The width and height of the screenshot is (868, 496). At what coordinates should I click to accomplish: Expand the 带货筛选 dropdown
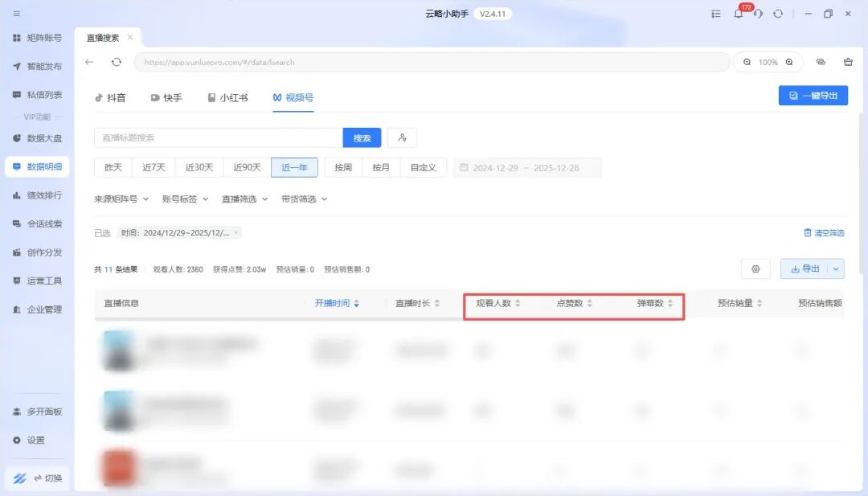click(x=304, y=199)
